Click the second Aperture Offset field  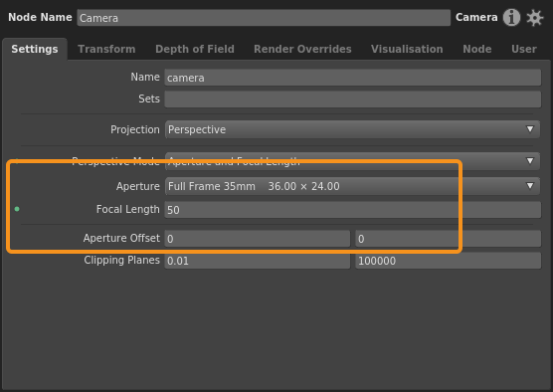[448, 239]
